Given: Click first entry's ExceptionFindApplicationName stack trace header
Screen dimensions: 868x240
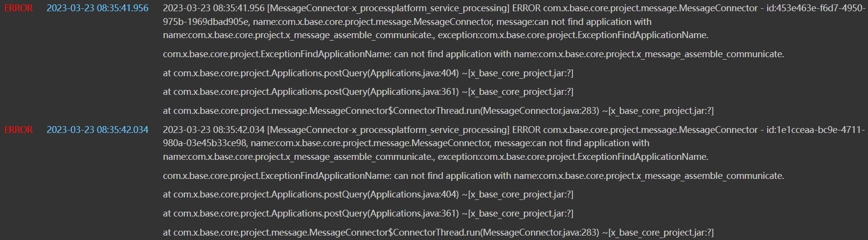Looking at the screenshot, I should point(473,54).
